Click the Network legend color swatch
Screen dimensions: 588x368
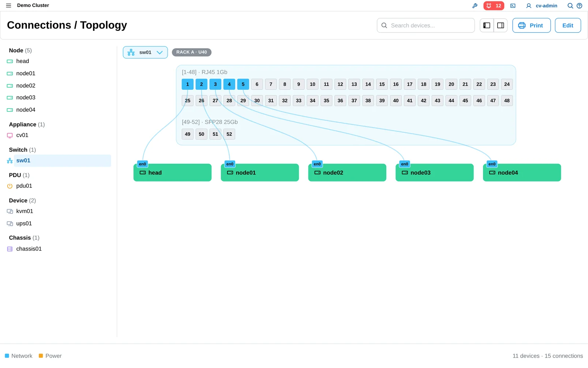pyautogui.click(x=7, y=356)
